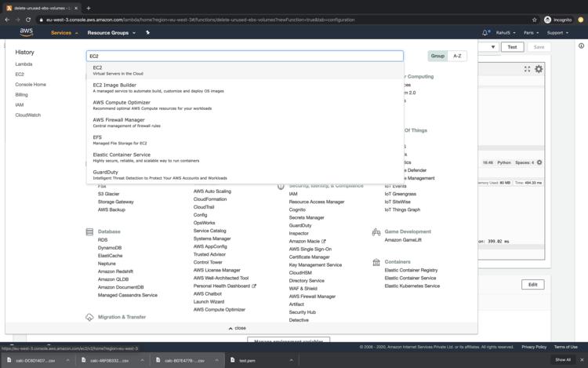Click the AWS logo home icon

[x=27, y=33]
